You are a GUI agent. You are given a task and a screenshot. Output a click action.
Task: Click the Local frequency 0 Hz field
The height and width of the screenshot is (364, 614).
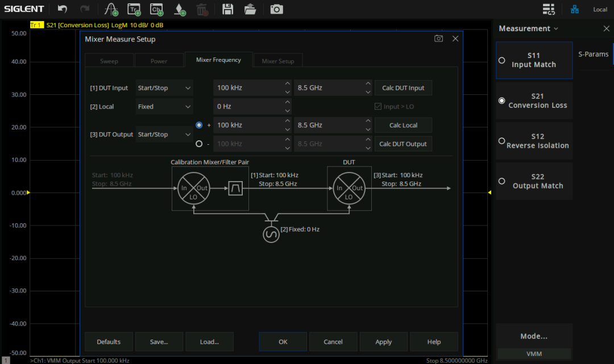click(247, 106)
